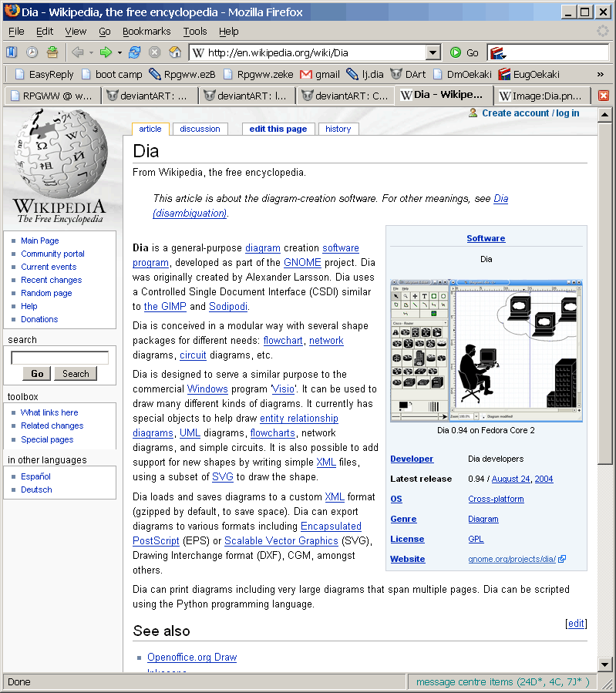Screen dimensions: 616x693
Task: Follow the Sodipodi link
Action: click(228, 306)
